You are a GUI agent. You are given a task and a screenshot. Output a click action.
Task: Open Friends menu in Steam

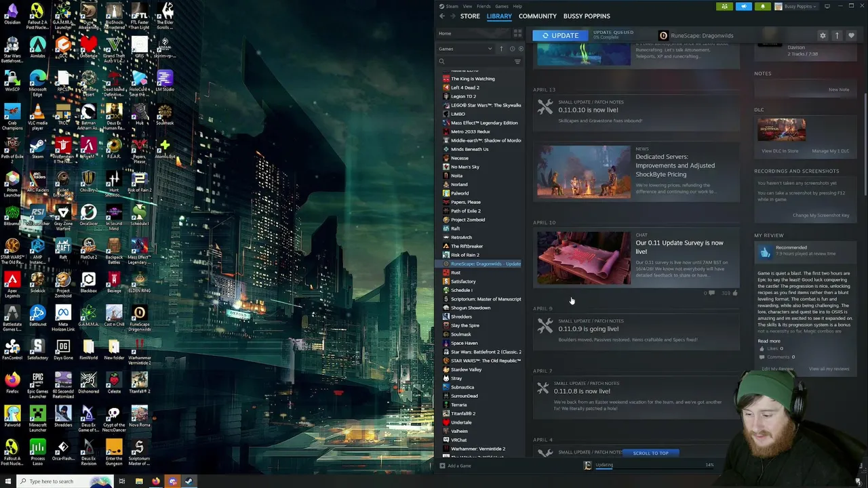[x=484, y=6]
